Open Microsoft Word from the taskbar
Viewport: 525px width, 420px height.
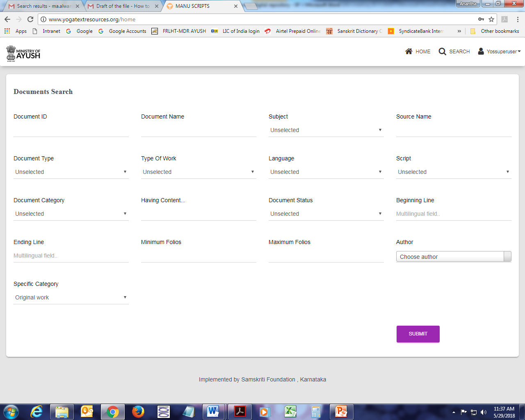(213, 411)
